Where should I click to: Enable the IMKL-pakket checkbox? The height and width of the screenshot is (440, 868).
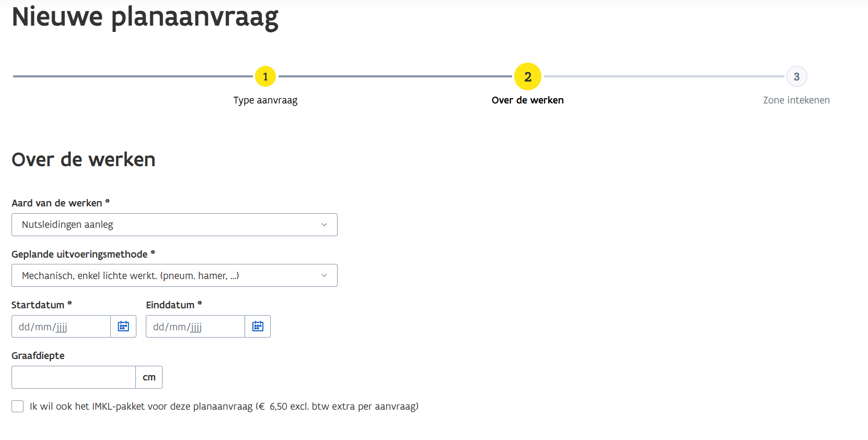18,407
